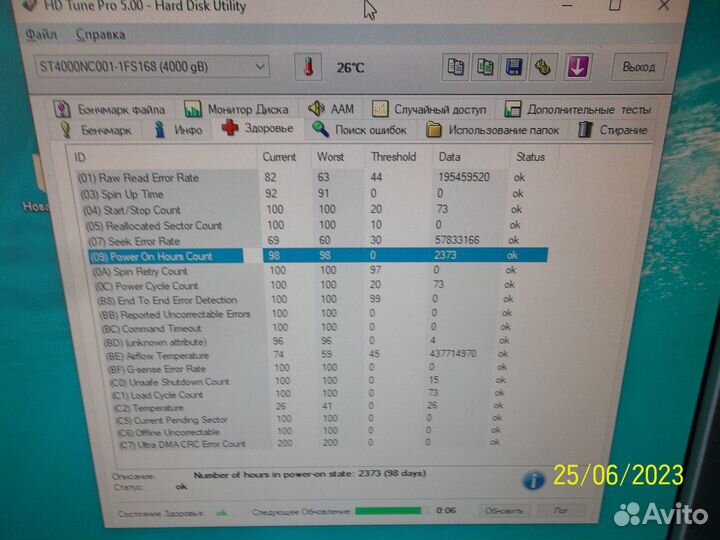This screenshot has height=540, width=720.
Task: Open the Инфо tab
Action: tap(179, 130)
